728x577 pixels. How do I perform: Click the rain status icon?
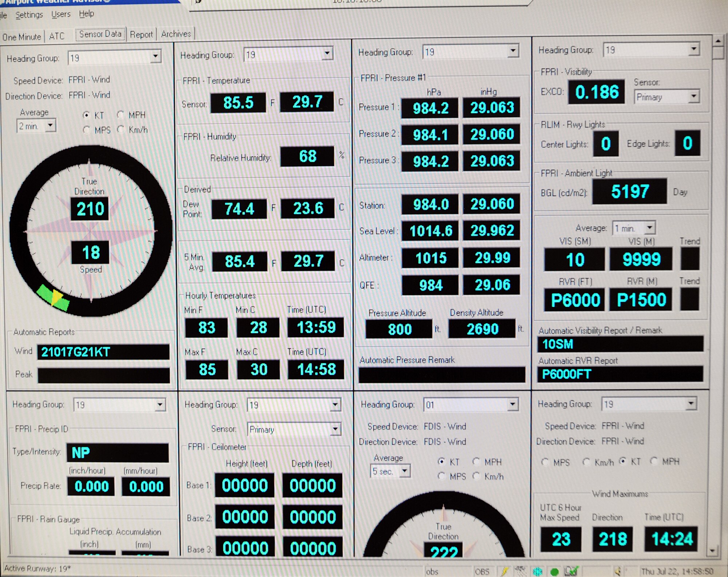click(521, 570)
